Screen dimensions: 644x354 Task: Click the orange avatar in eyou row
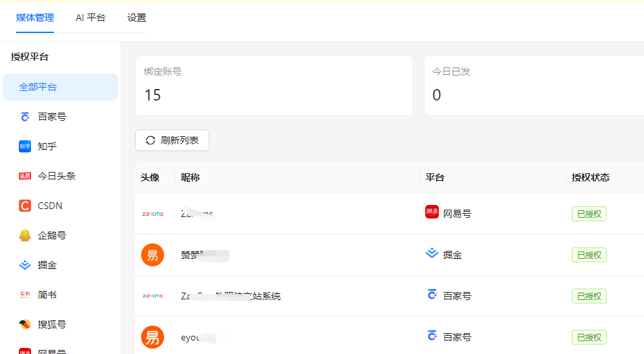coord(153,337)
